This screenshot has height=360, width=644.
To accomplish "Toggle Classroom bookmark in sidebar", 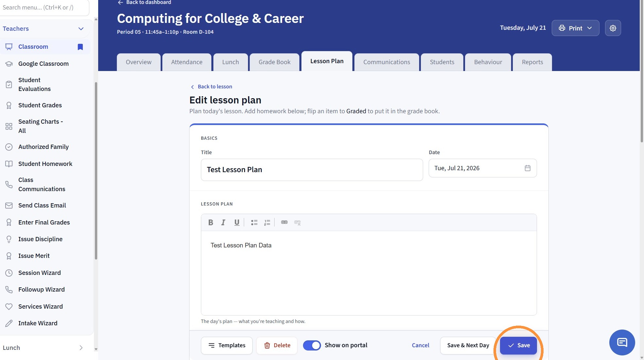I will [80, 47].
